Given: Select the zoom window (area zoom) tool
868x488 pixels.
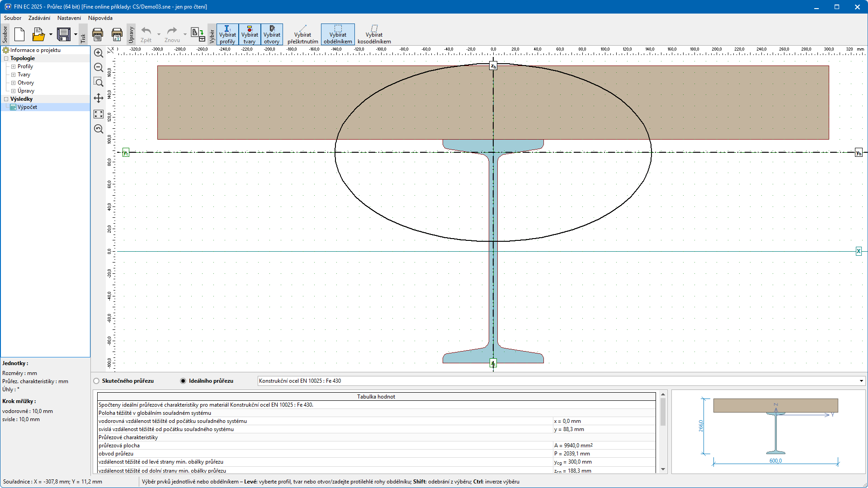Looking at the screenshot, I should [98, 82].
